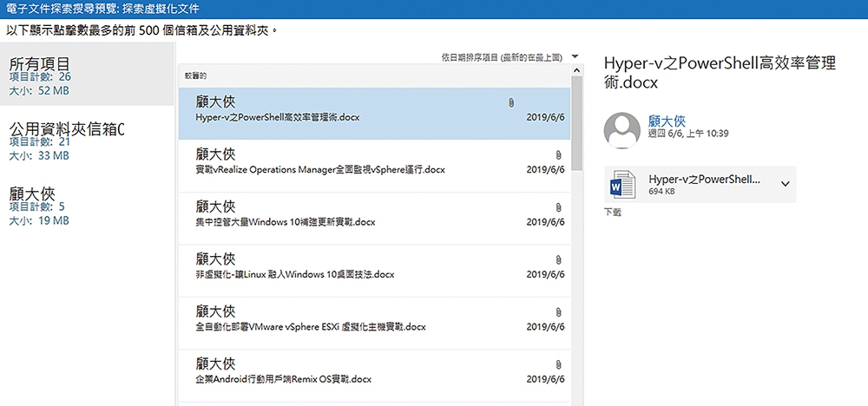
Task: Click attachment icon on vRealize Operations Manager row
Action: (558, 155)
